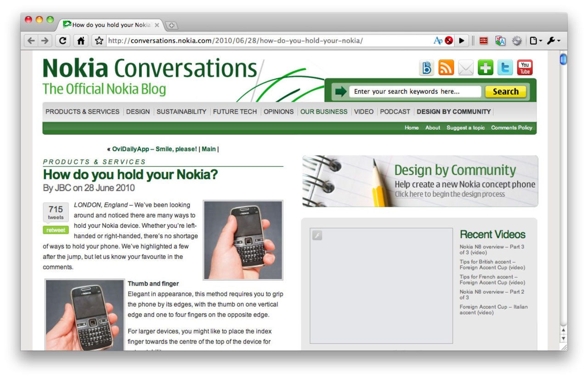Click the scrollbar down arrow
588x379 pixels.
point(564,339)
